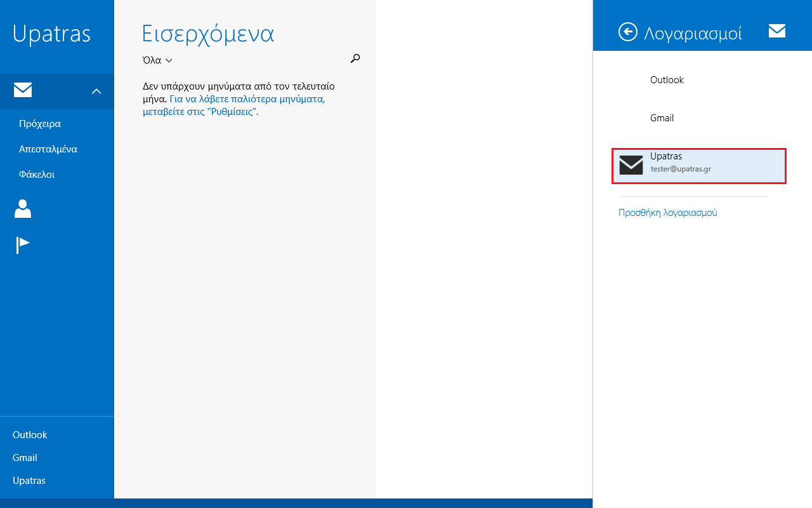This screenshot has width=812, height=508.
Task: Switch to Gmail account in sidebar
Action: 25,458
